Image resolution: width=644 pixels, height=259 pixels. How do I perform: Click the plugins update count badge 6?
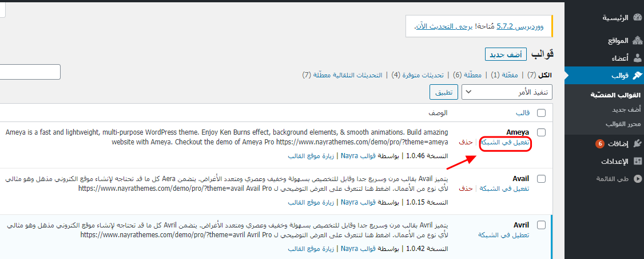click(x=599, y=144)
